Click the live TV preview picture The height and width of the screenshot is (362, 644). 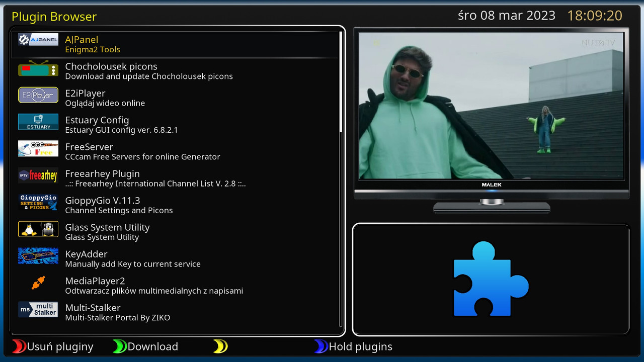pyautogui.click(x=491, y=105)
